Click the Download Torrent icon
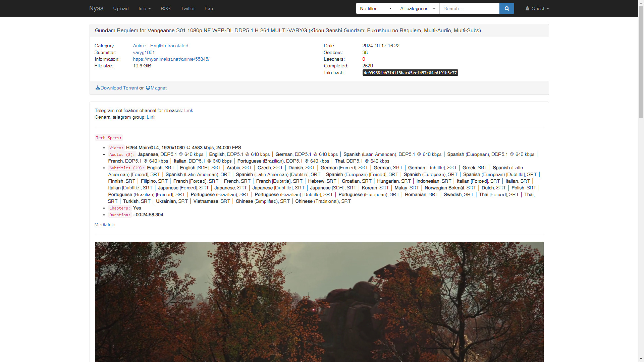Viewport: 644px width, 362px height. tap(98, 88)
